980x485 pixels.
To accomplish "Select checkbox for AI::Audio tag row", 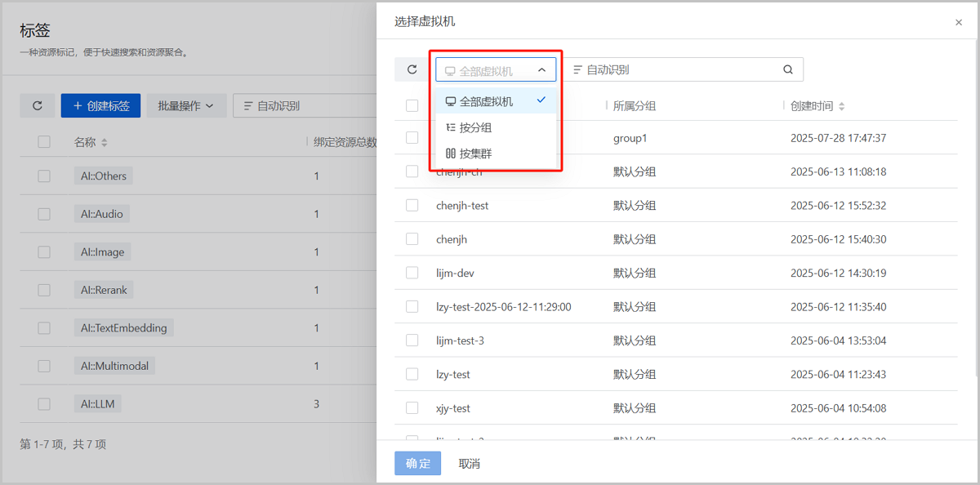I will tap(44, 214).
